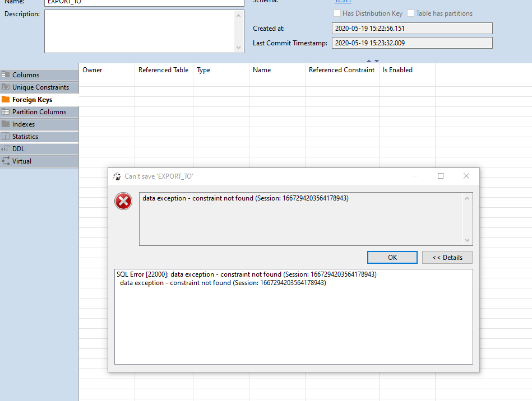Click the error message text box

[301, 219]
